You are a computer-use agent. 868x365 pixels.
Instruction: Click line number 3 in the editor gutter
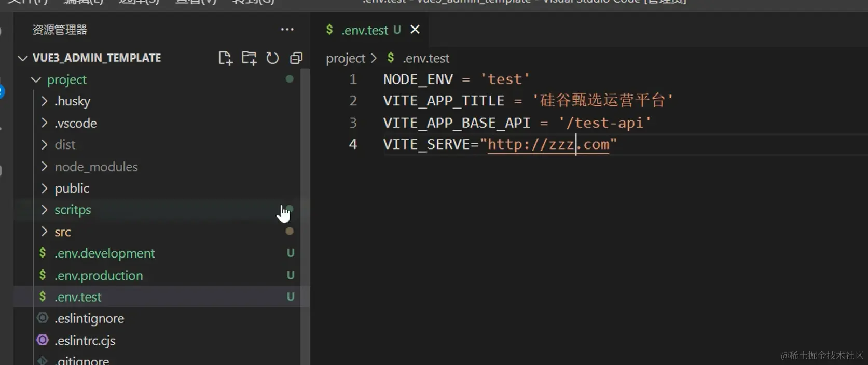[353, 123]
